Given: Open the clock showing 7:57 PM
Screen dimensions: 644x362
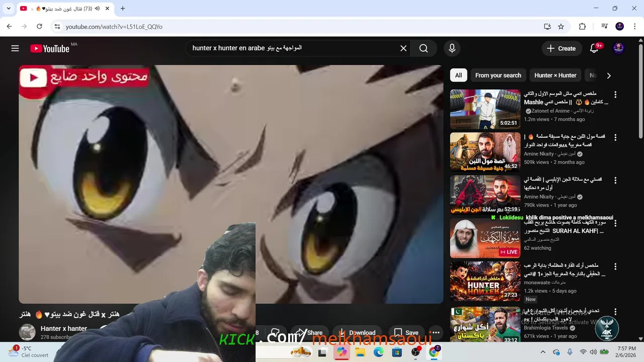Looking at the screenshot, I should pos(626,351).
